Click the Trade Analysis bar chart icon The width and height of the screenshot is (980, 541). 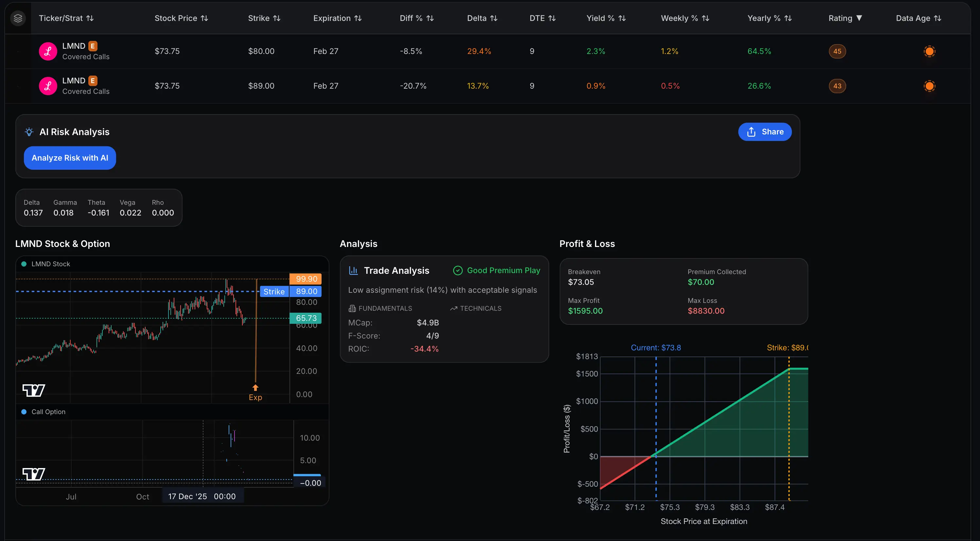point(353,270)
